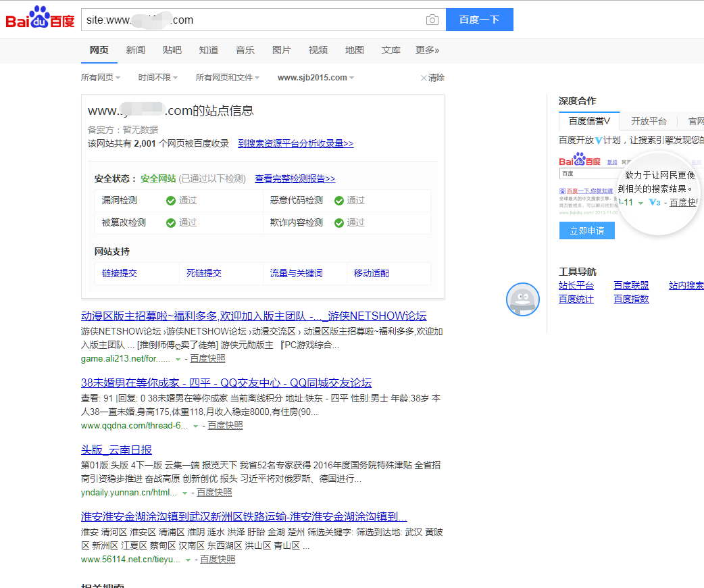704x588 pixels.
Task: Expand the www.sjb2015.com site filter dropdown
Action: click(316, 78)
